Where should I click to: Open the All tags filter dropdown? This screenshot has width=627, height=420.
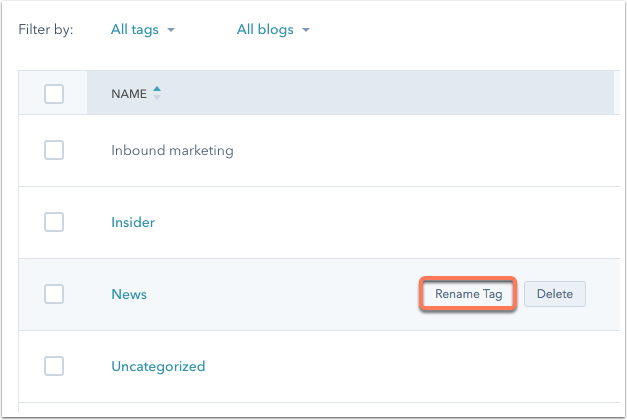click(x=143, y=30)
